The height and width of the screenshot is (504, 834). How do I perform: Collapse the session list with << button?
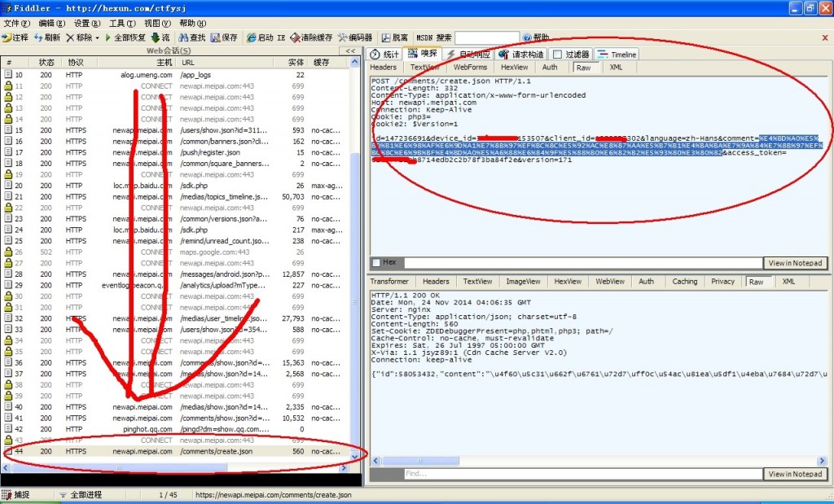pyautogui.click(x=350, y=50)
